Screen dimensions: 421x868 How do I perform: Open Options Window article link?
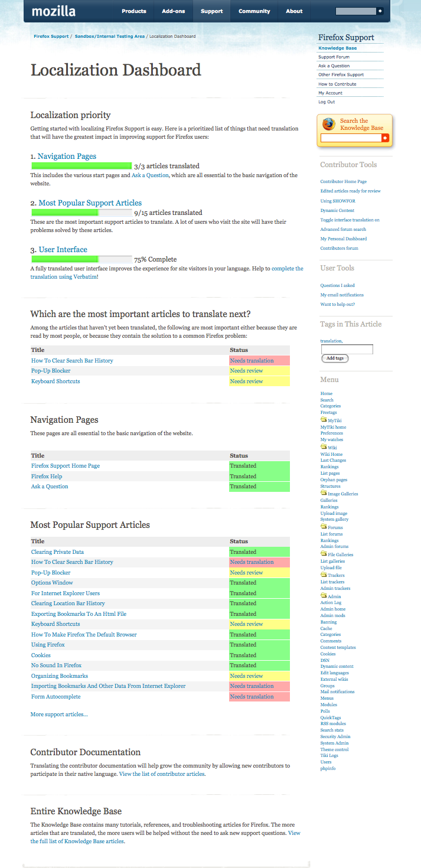(52, 583)
